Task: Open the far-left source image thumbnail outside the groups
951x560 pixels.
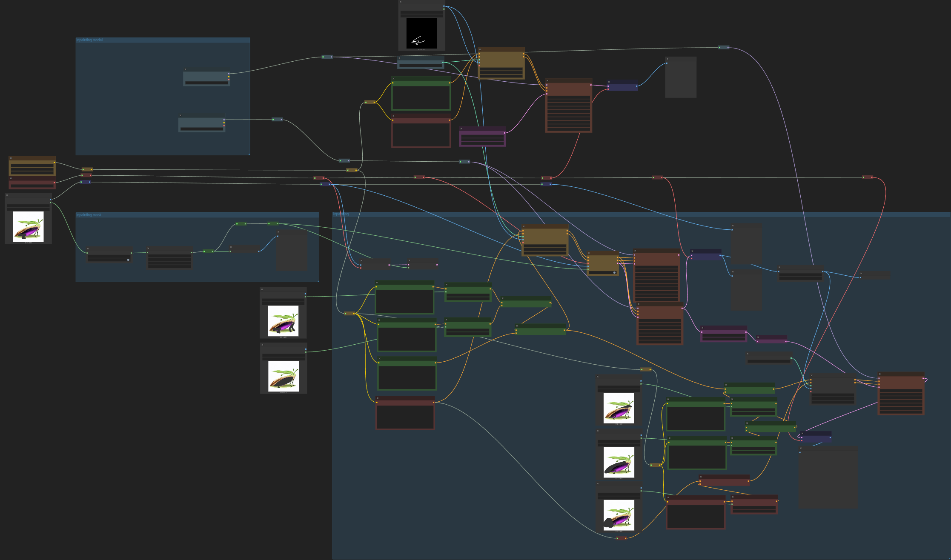Action: click(28, 226)
